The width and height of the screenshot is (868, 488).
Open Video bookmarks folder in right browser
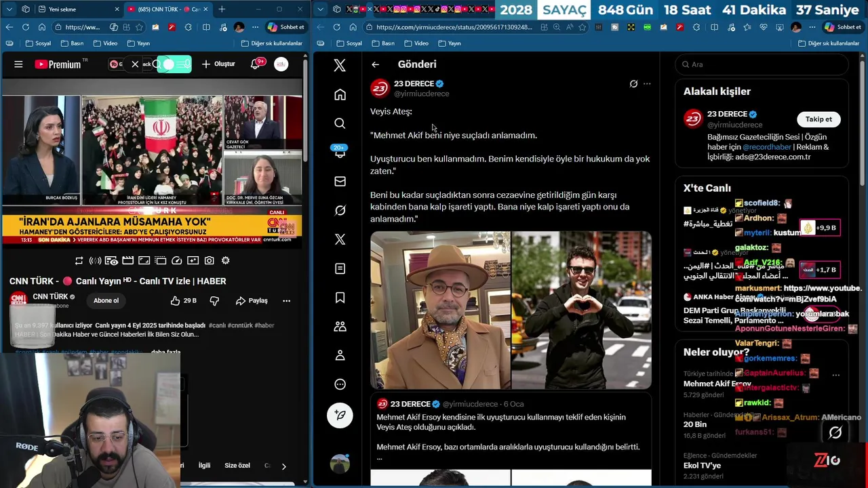pos(416,43)
